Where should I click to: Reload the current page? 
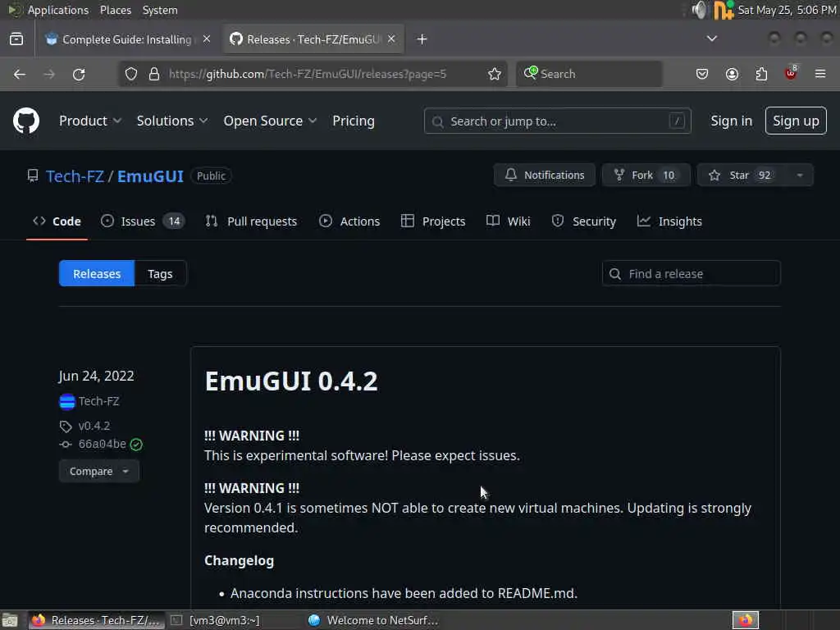[x=79, y=74]
